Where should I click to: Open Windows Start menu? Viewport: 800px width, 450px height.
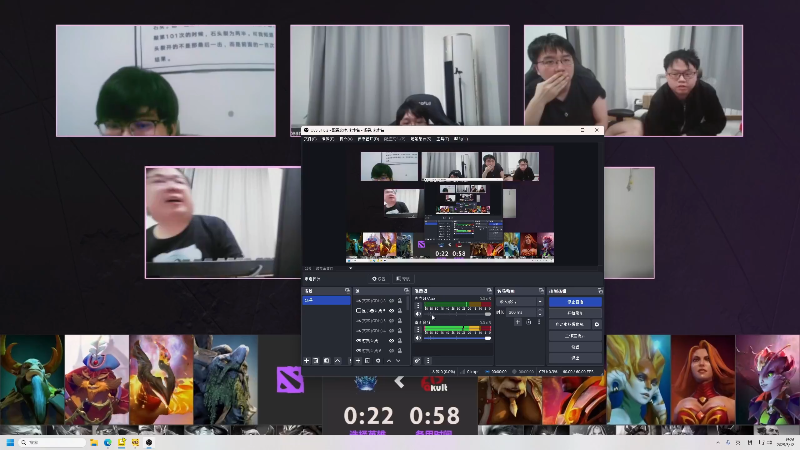click(10, 442)
